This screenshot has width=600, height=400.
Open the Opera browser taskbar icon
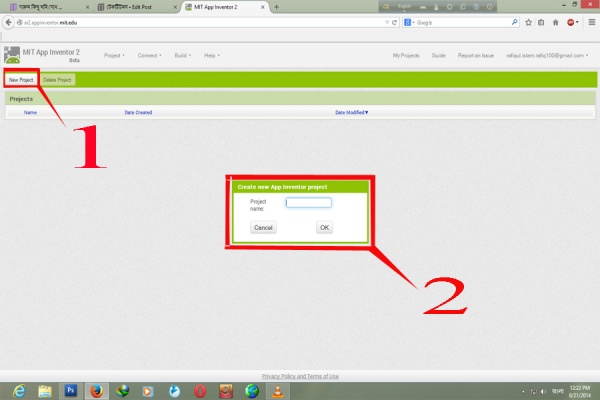[200, 391]
